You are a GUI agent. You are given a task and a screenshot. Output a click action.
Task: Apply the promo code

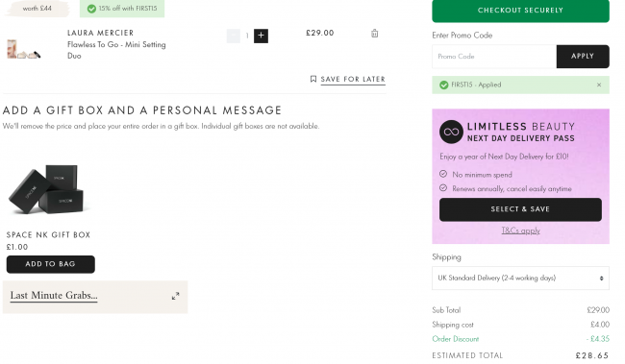point(583,57)
